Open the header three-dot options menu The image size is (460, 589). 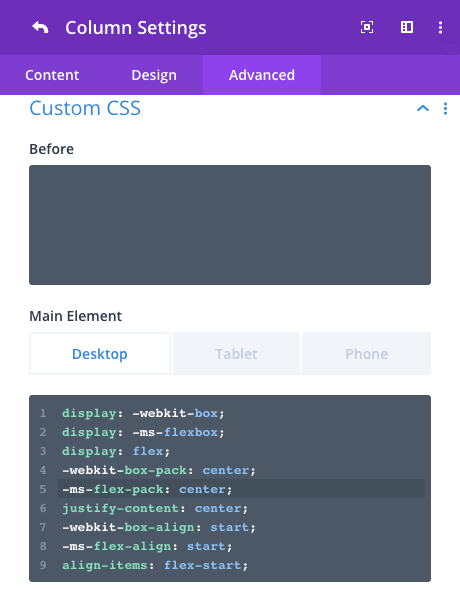pos(440,27)
